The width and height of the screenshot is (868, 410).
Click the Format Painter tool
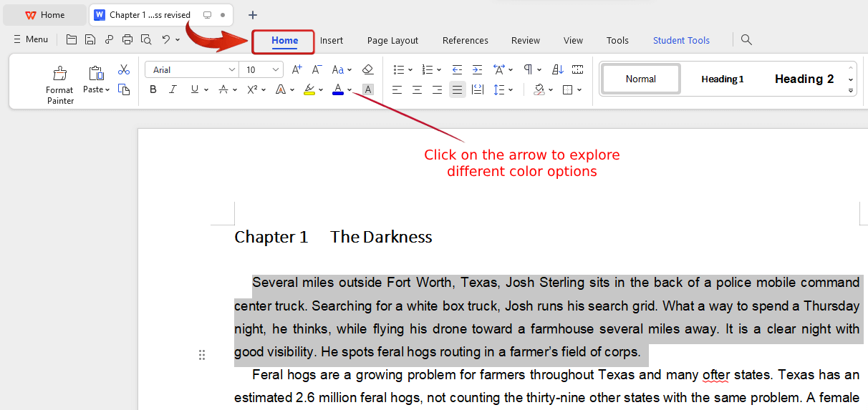point(59,84)
